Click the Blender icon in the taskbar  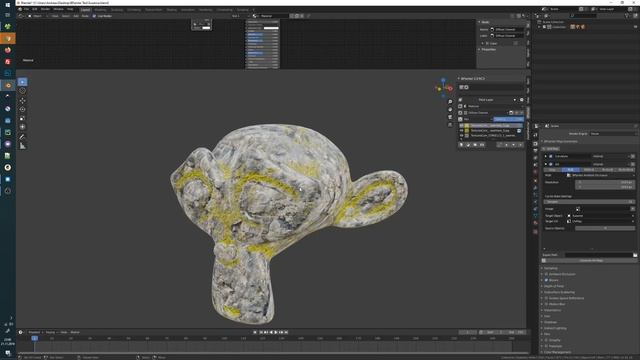[x=8, y=86]
